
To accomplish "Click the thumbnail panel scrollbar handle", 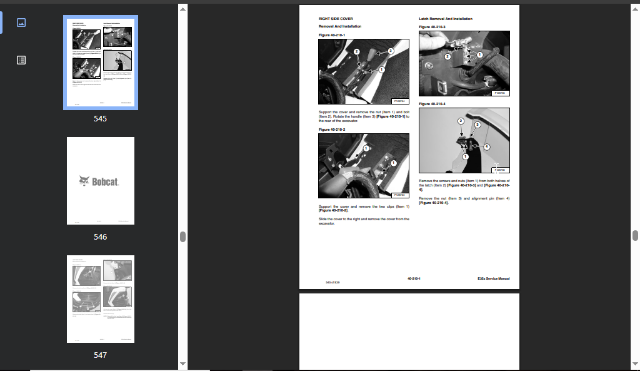I will pos(183,237).
